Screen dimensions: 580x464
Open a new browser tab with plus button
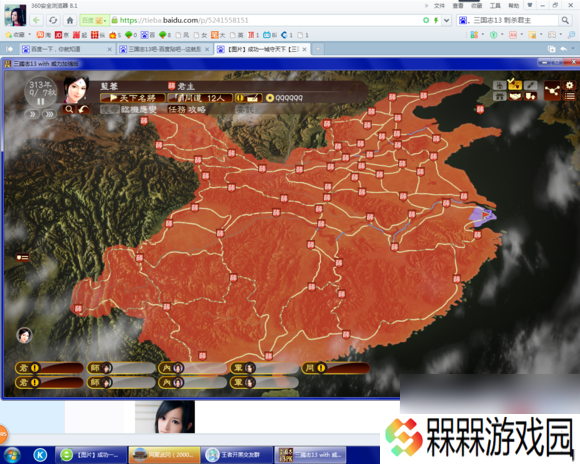[x=318, y=49]
